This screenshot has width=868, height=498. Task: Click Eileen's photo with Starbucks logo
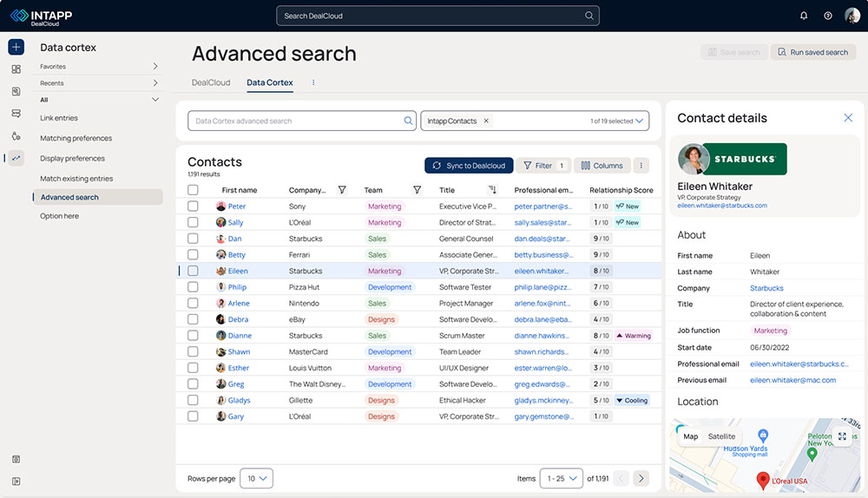coord(733,159)
